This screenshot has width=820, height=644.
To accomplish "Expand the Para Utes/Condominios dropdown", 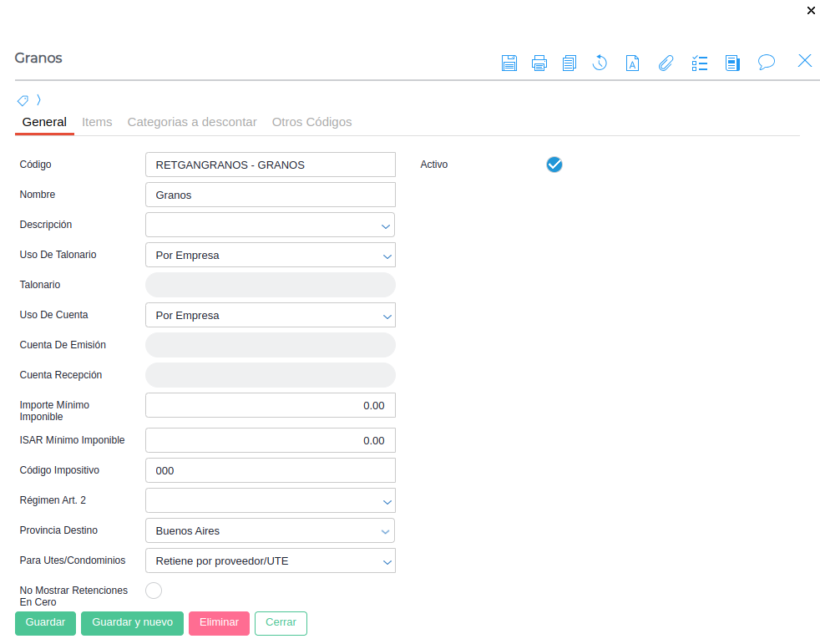I will [270, 560].
